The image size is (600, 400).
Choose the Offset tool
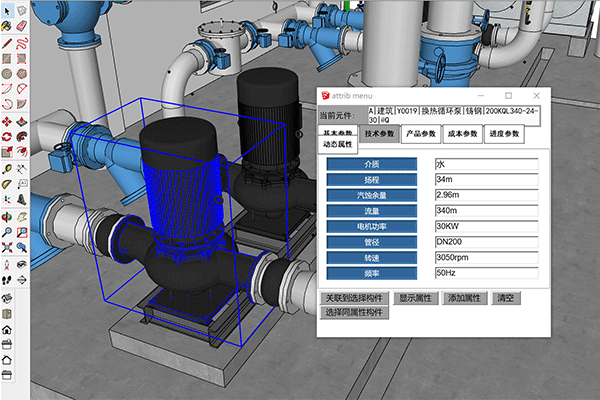pyautogui.click(x=22, y=152)
